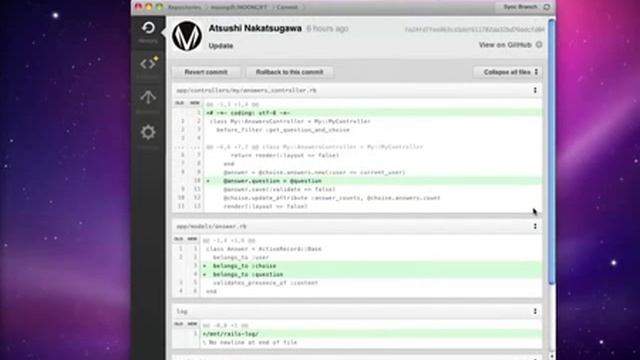Click the scrollbar down arrow
Image resolution: width=640 pixels, height=360 pixels.
pos(551,356)
